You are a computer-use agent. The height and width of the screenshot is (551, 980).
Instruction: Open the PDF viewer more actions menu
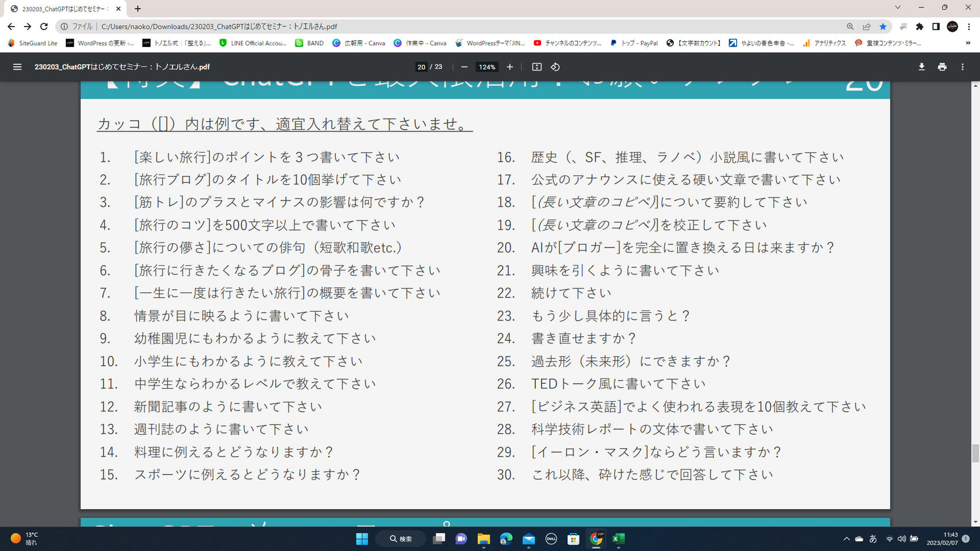(x=962, y=67)
